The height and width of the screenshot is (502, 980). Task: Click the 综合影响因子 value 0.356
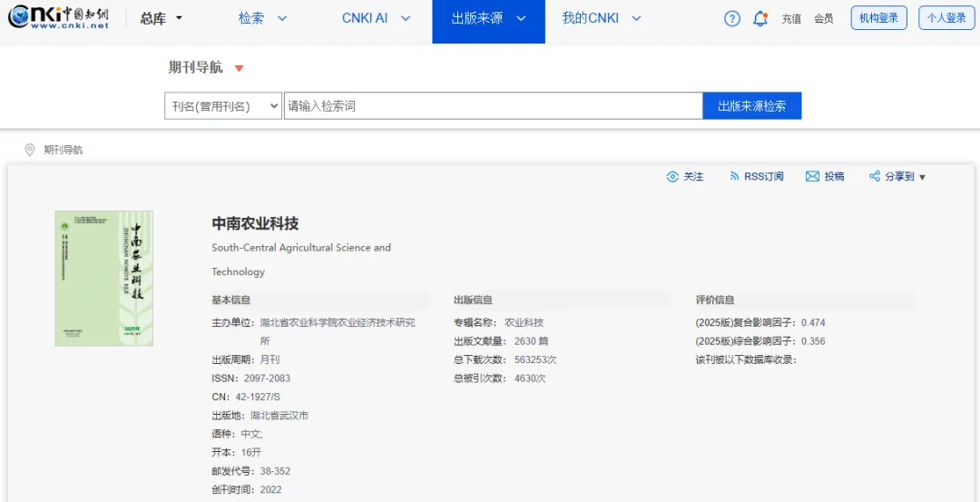click(x=813, y=341)
